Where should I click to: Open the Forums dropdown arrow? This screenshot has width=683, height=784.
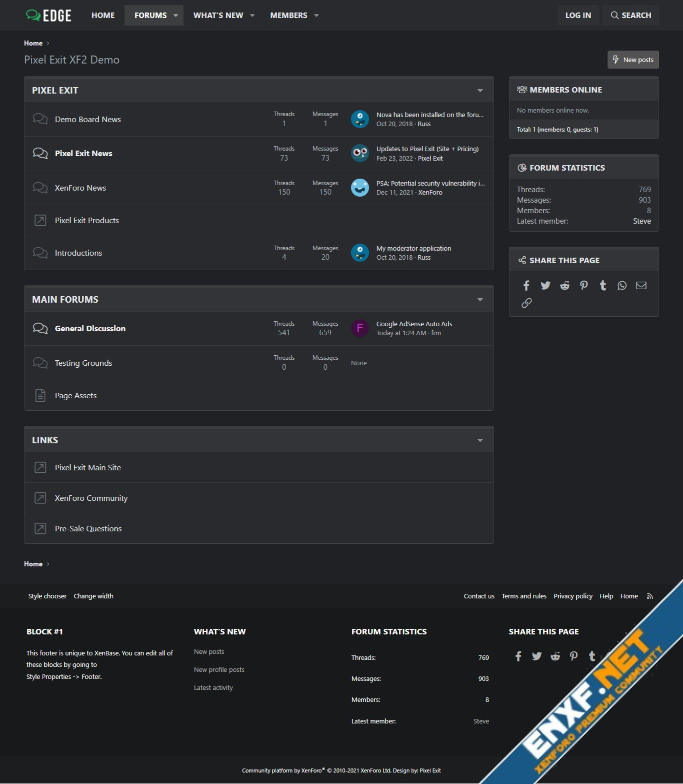(x=175, y=16)
